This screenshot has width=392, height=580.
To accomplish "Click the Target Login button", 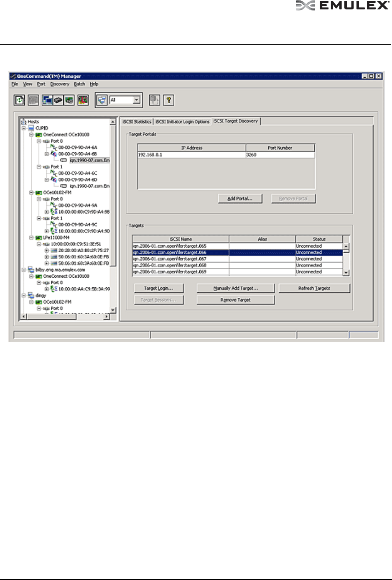I will click(158, 288).
